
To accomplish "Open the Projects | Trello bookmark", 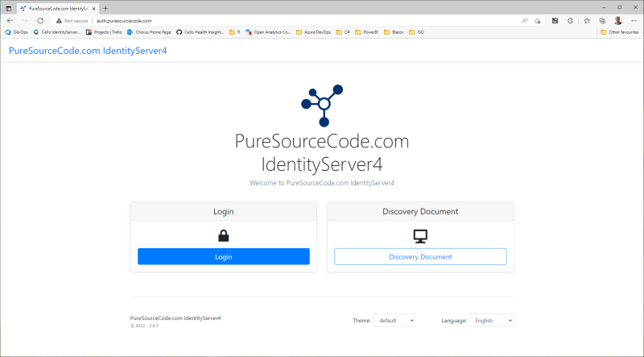I will point(104,32).
